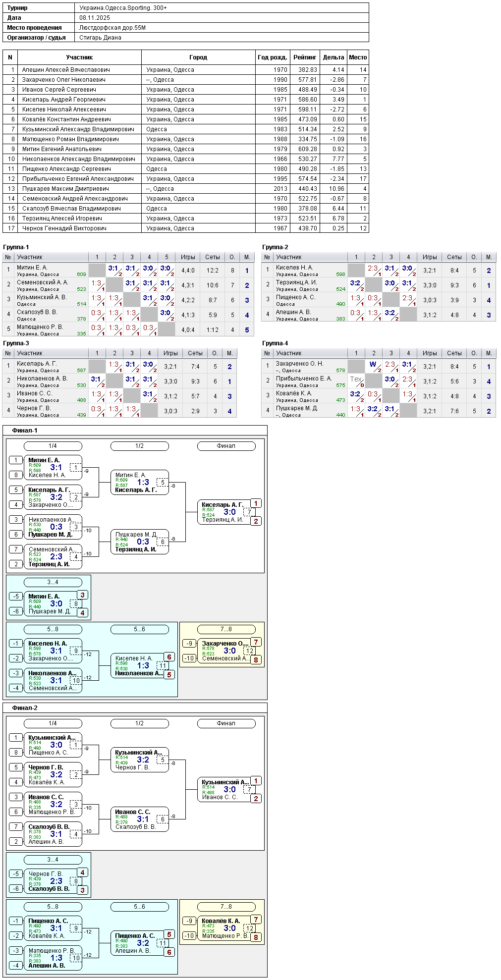Image resolution: width=501 pixels, height=980 pixels.
Task: Click score 3:0 Захарченко vs Семеновский 7-8 match
Action: 229,651
